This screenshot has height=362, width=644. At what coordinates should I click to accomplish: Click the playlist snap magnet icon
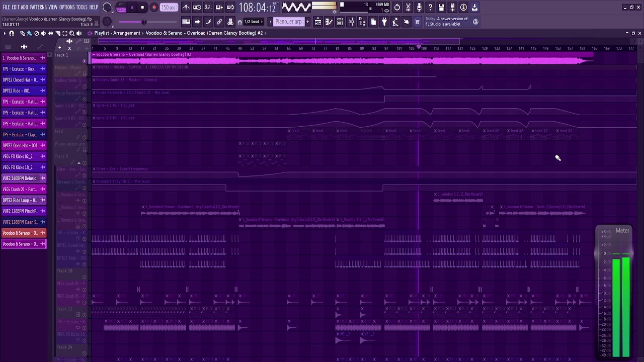click(x=12, y=33)
